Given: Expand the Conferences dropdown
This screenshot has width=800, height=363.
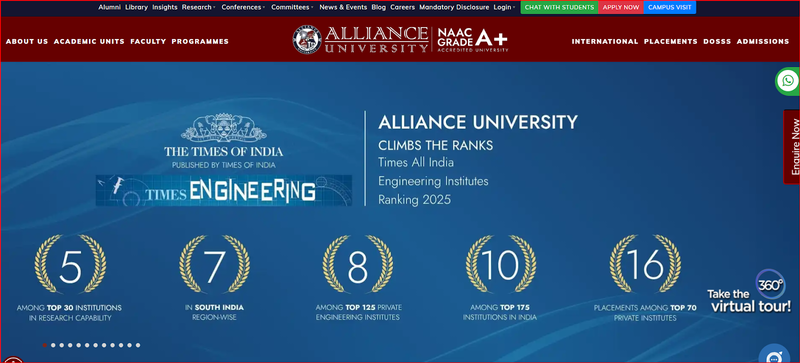Looking at the screenshot, I should (x=243, y=7).
